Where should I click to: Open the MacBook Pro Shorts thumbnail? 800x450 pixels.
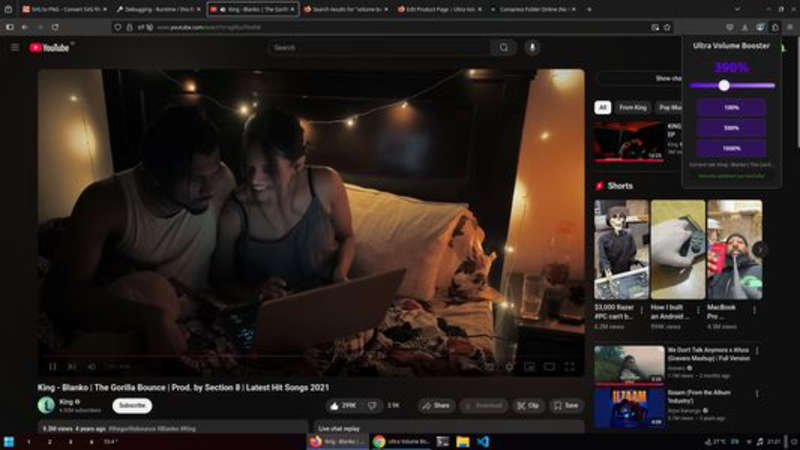735,249
